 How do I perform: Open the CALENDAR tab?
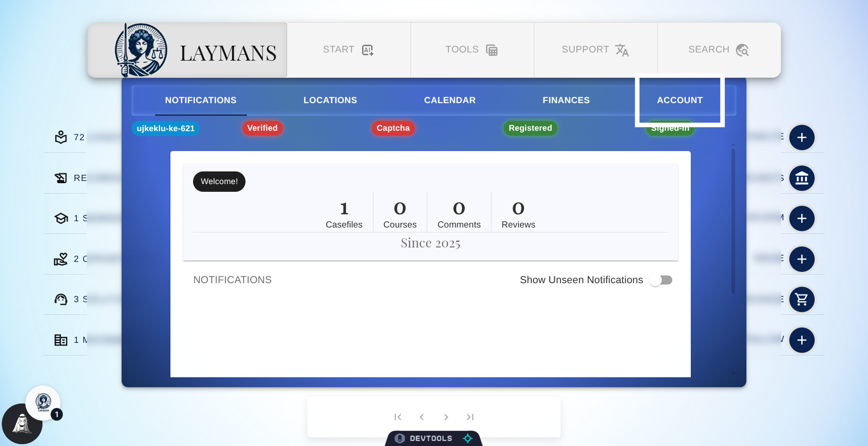(449, 100)
